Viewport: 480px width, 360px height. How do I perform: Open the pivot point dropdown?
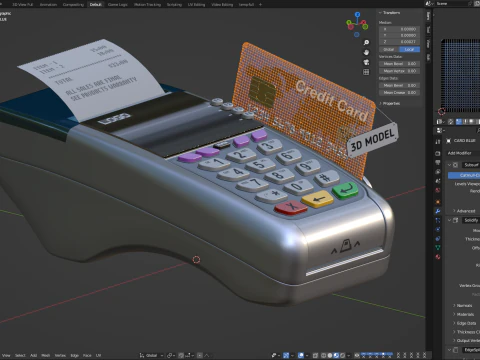point(171,355)
